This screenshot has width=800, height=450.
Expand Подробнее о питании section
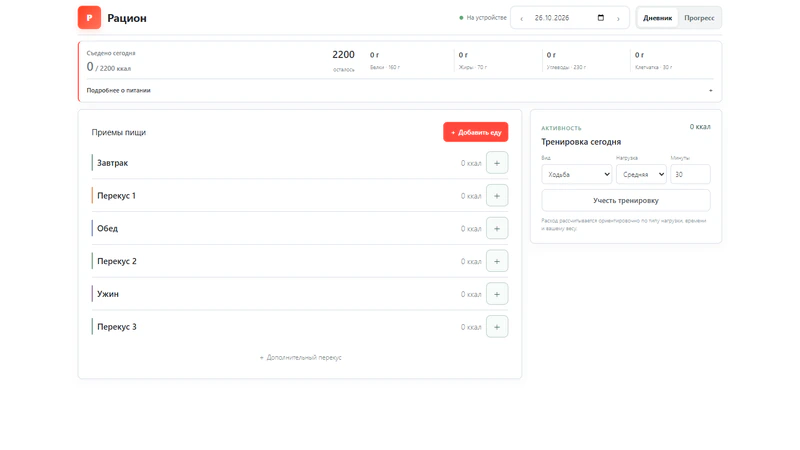click(x=400, y=90)
